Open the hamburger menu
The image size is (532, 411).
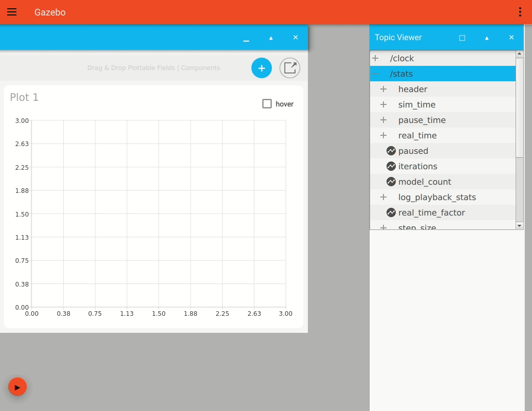tap(12, 12)
